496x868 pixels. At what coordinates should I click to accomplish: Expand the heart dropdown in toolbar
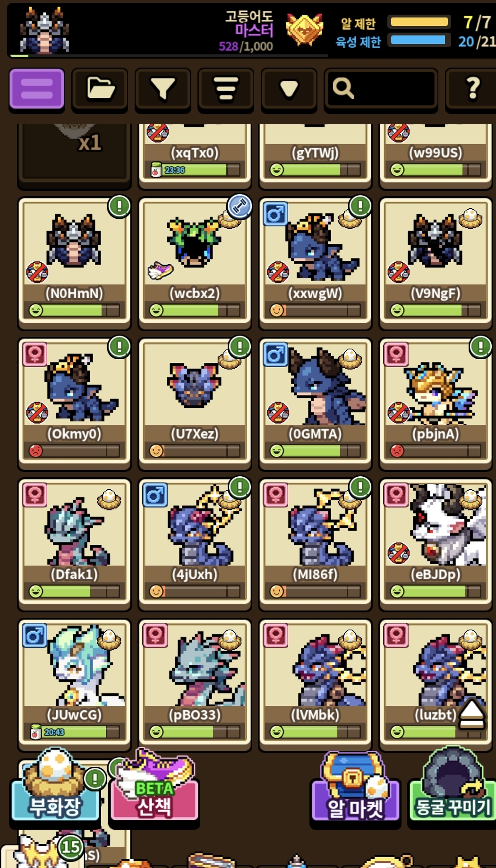pos(289,89)
